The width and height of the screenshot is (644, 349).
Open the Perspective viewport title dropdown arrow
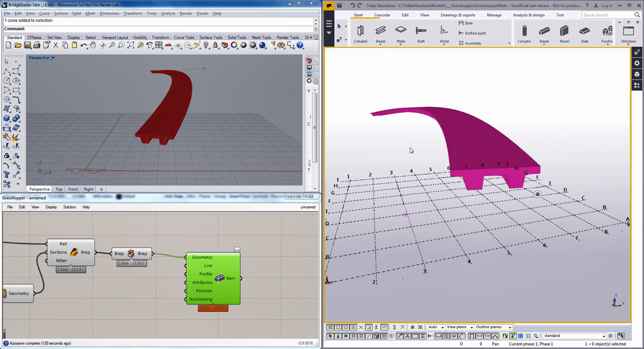pos(53,58)
